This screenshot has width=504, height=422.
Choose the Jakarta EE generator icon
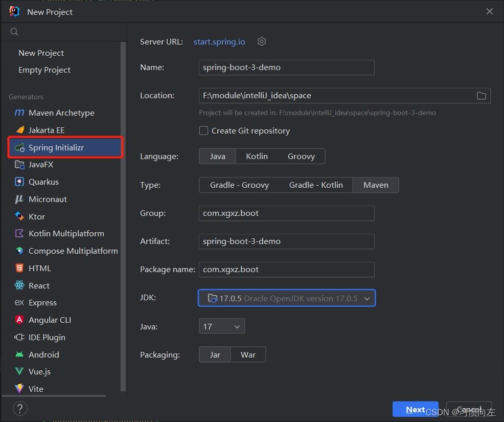tap(19, 130)
